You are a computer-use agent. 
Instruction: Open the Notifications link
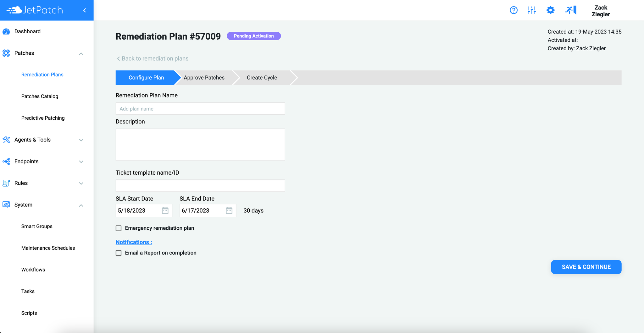[x=133, y=242]
